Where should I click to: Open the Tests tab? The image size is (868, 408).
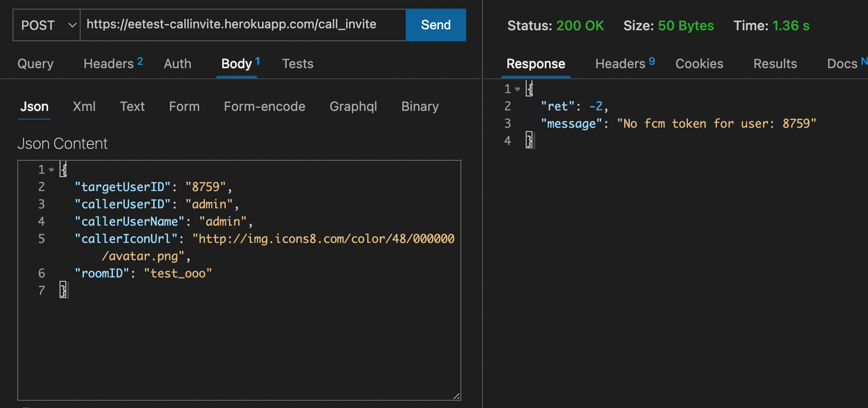tap(298, 64)
